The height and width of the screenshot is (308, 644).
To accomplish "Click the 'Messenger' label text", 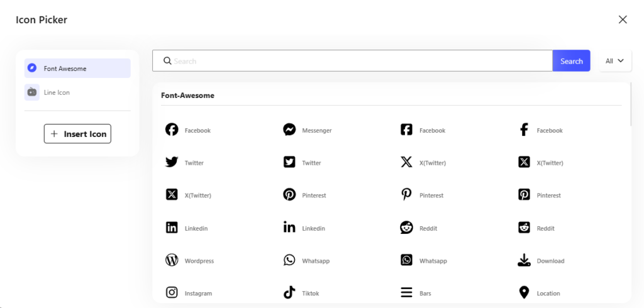I will [317, 130].
